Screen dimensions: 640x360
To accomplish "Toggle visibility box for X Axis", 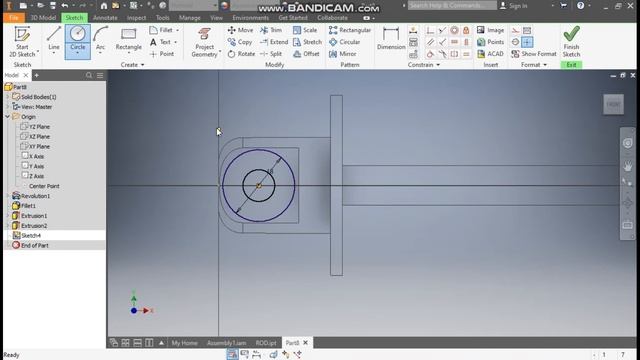I will pyautogui.click(x=25, y=156).
